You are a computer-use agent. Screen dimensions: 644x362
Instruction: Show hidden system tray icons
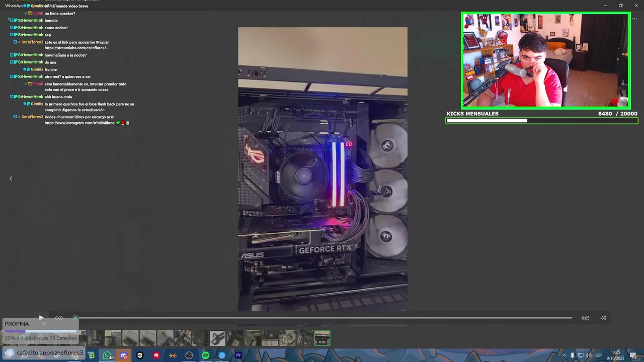564,355
